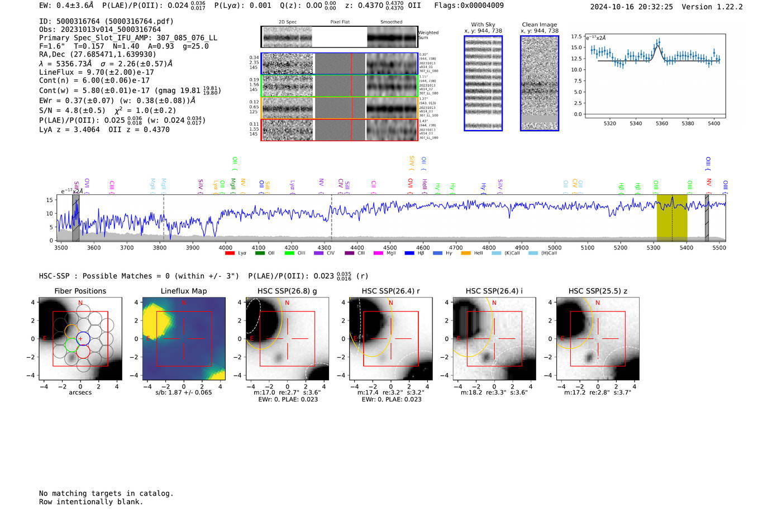Open the HSC SSP(25.5) z image
The width and height of the screenshot is (782, 532).
598,339
